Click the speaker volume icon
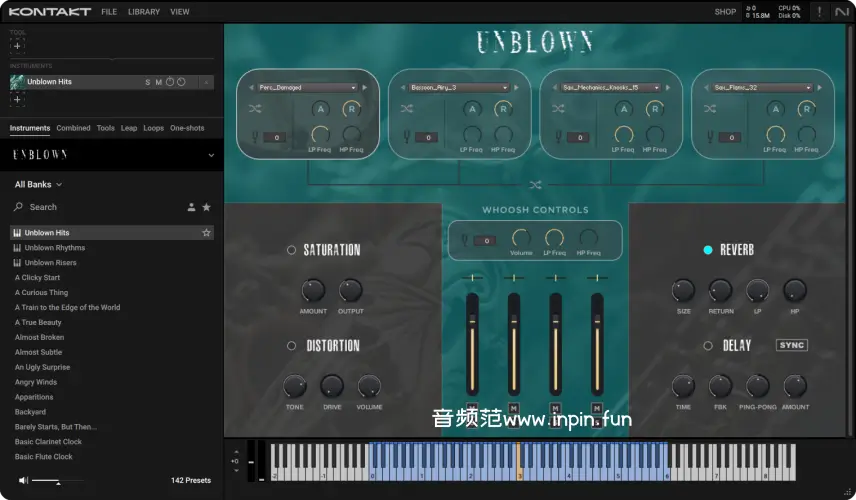Screen dimensions: 856x500 (23, 480)
